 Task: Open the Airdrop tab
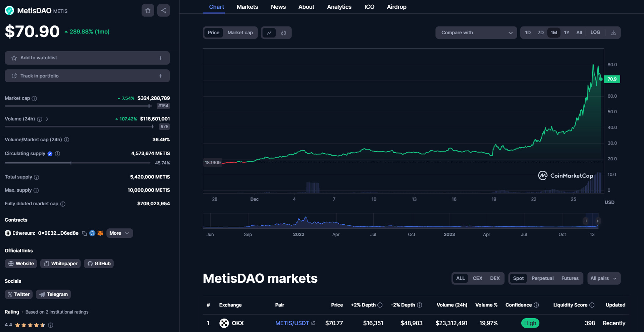[x=396, y=7]
